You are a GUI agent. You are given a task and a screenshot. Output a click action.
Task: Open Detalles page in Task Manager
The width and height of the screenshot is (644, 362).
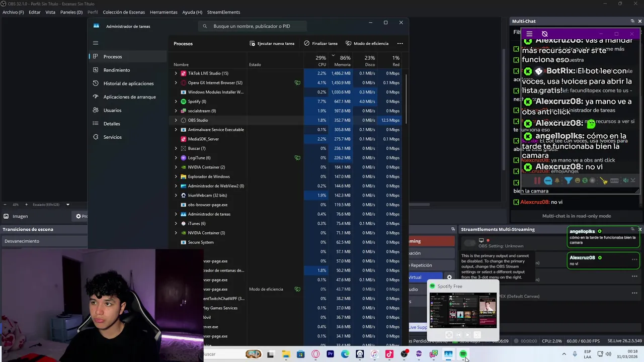coord(128,124)
